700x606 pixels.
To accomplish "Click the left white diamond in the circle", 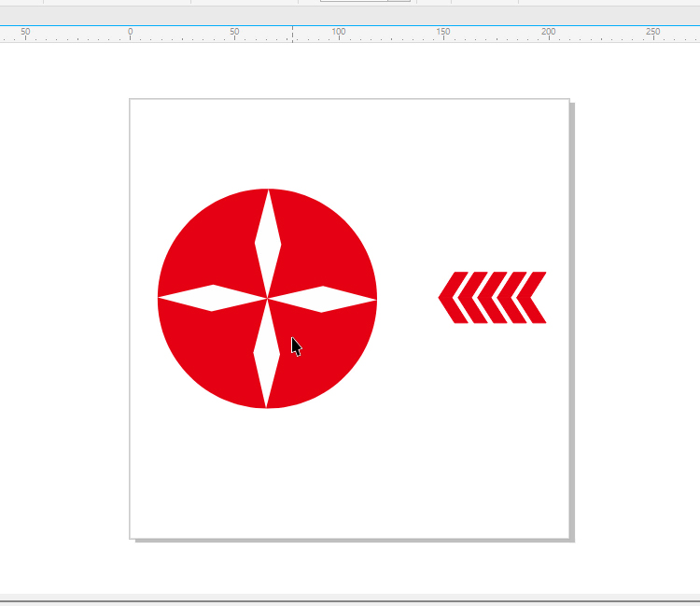I will 213,298.
